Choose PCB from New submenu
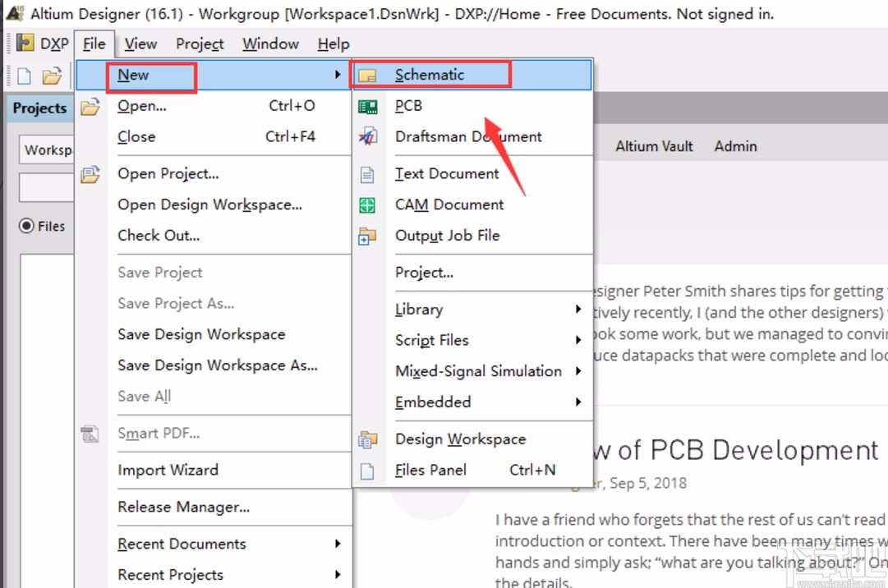 473,106
